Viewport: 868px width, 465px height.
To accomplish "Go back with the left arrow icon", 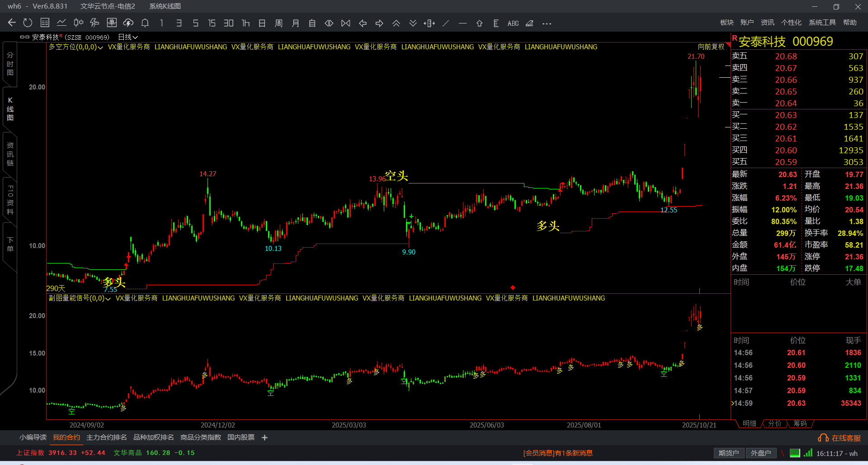I will click(x=12, y=23).
